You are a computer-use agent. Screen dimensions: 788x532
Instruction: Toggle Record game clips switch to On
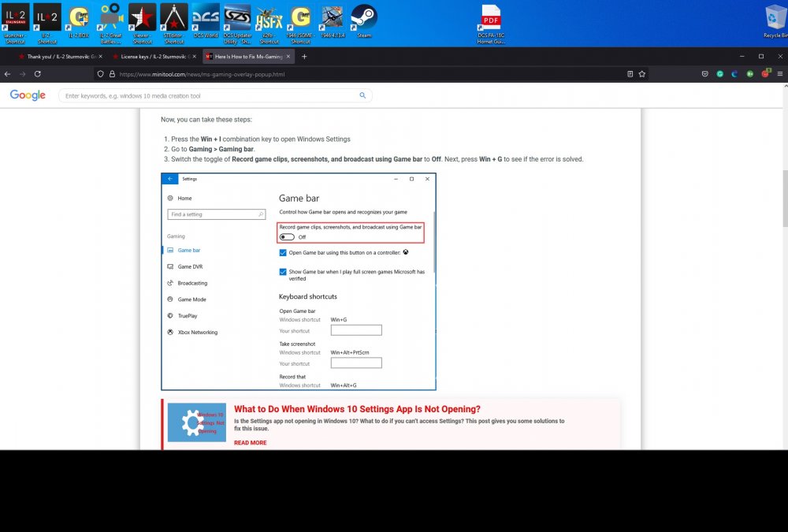[287, 237]
